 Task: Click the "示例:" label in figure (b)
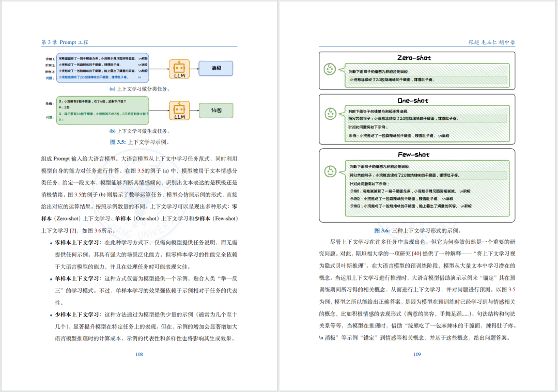pyautogui.click(x=50, y=103)
